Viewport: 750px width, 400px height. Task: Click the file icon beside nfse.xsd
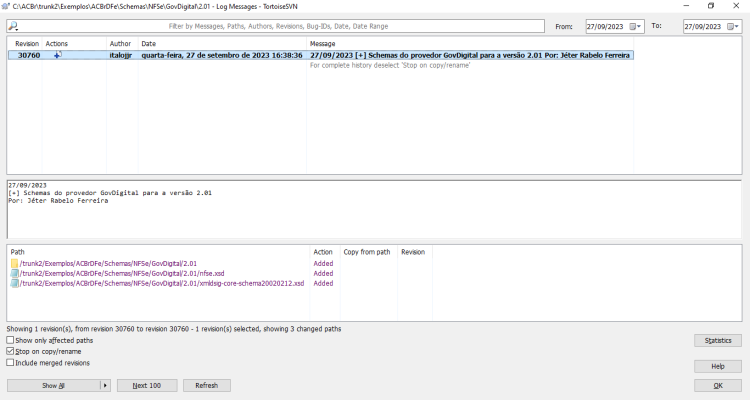[x=14, y=274]
